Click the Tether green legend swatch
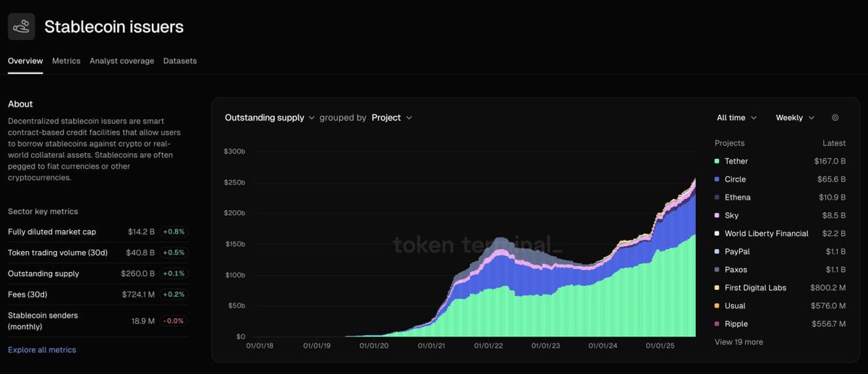This screenshot has width=868, height=374. tap(717, 161)
